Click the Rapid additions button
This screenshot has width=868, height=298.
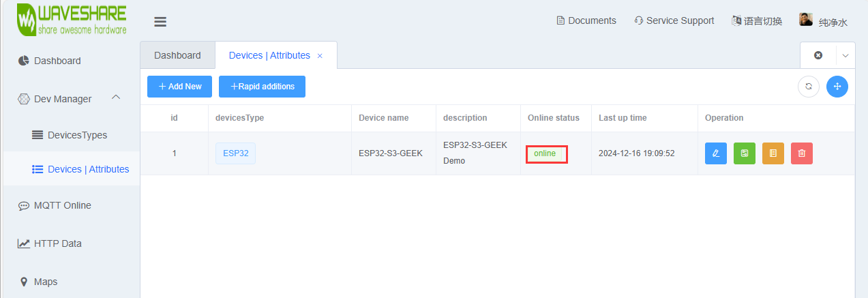point(262,87)
